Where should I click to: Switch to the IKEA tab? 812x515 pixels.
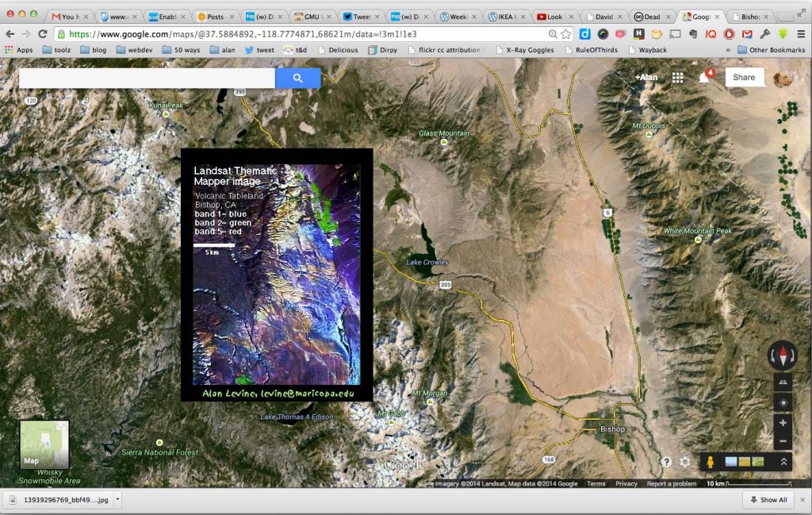[506, 17]
